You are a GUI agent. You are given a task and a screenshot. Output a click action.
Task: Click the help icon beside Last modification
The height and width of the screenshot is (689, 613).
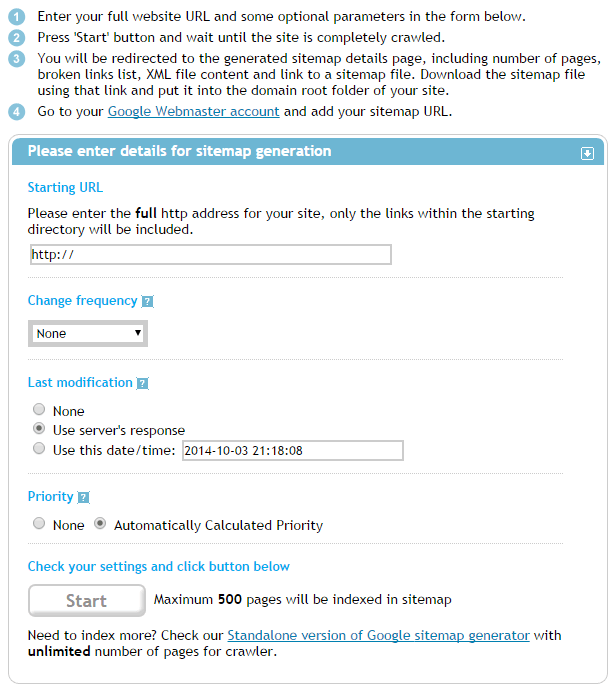coord(142,383)
